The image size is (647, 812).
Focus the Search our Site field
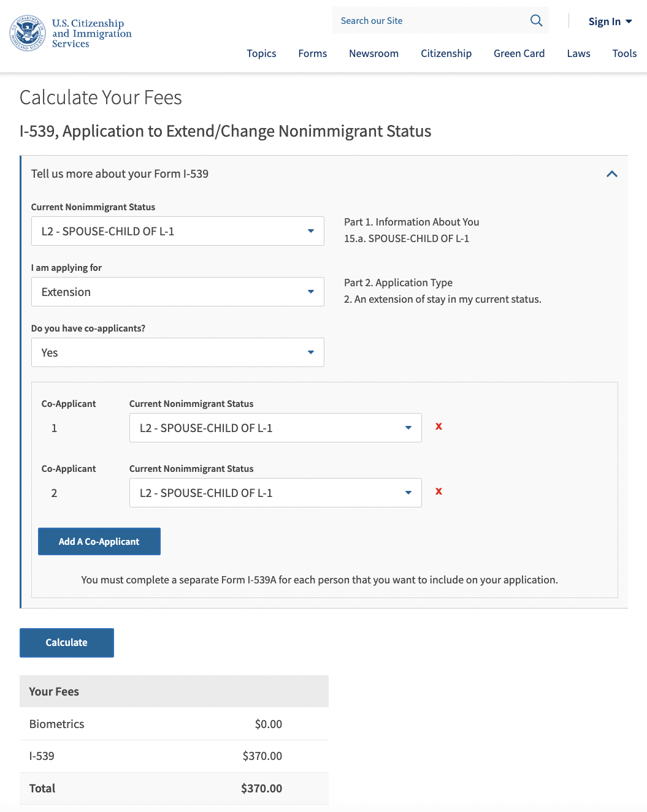[x=429, y=21]
